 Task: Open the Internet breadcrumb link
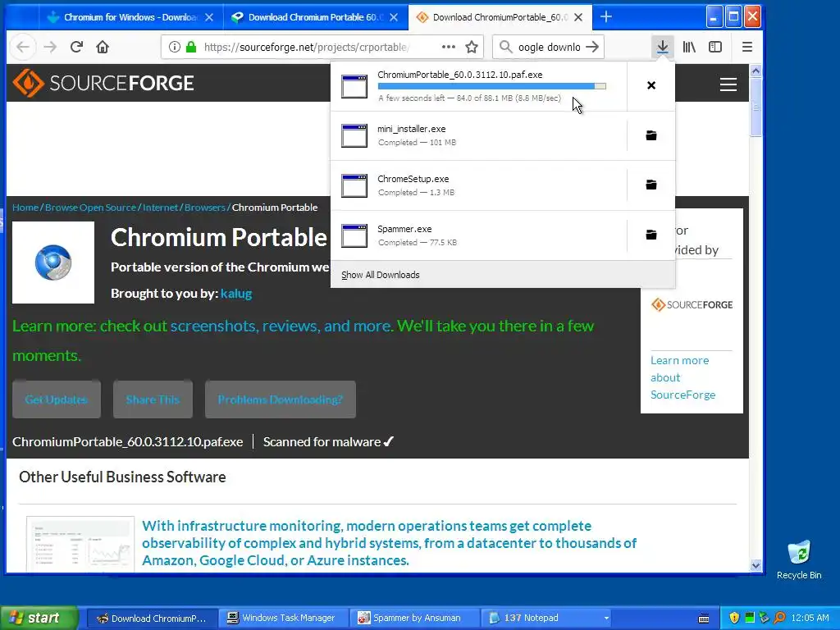pos(160,208)
